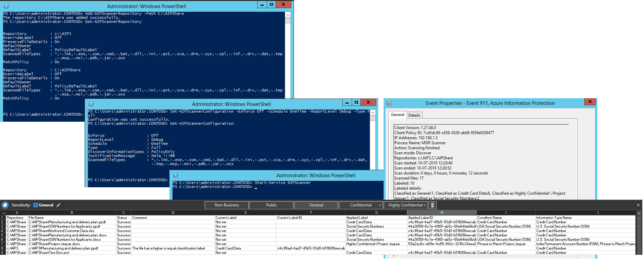The image size is (644, 275).
Task: Click the "Process Name: MSIP.Scanner" line
Action: click(420, 143)
